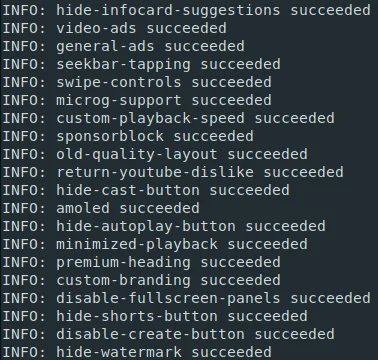Select the hide-shorts-button succeeded line

155,316
